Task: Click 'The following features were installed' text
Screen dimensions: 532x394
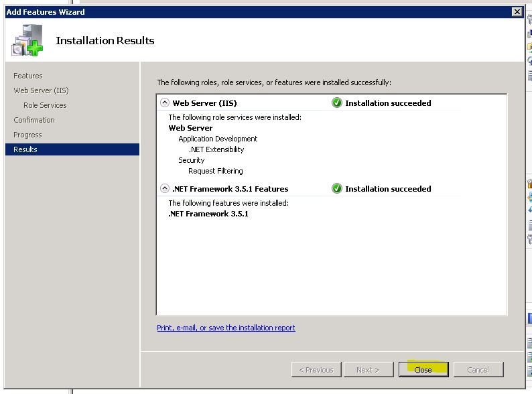Action: tap(228, 203)
